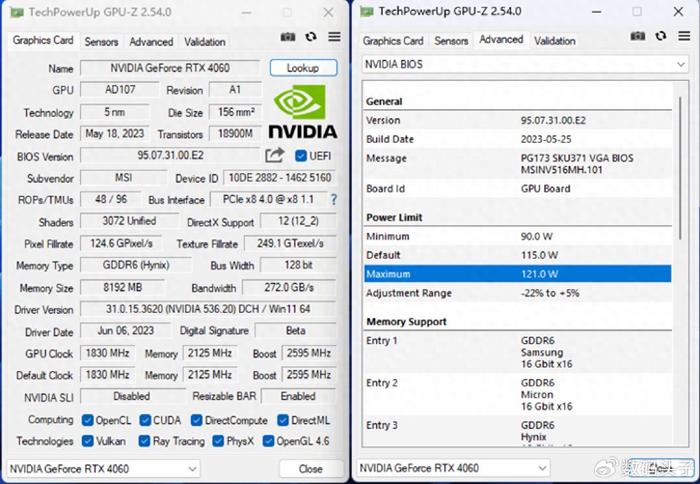Click the GPU field AD107
Viewport: 700px width, 484px height.
point(120,89)
